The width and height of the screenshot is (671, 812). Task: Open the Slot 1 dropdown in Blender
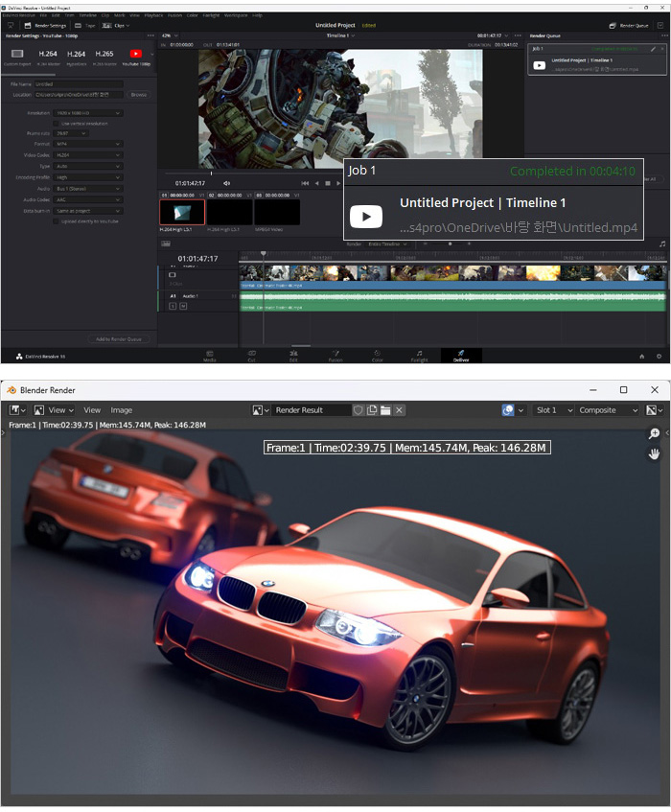click(553, 410)
